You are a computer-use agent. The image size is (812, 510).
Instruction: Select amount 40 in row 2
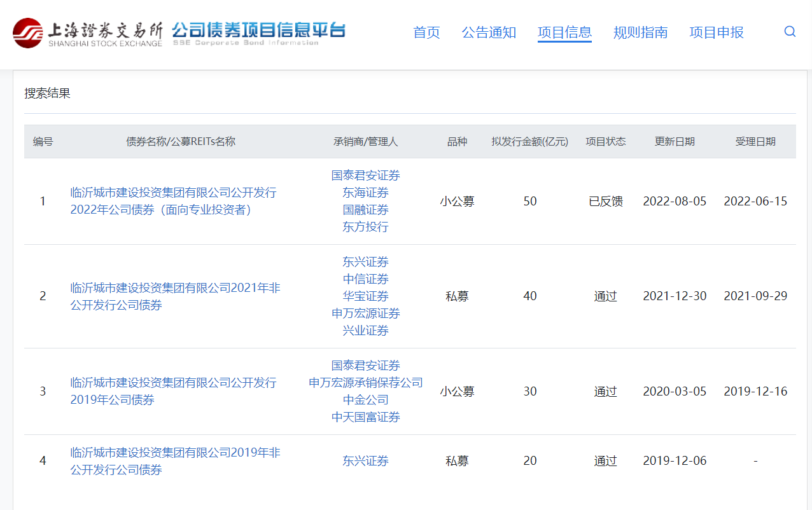pyautogui.click(x=530, y=296)
